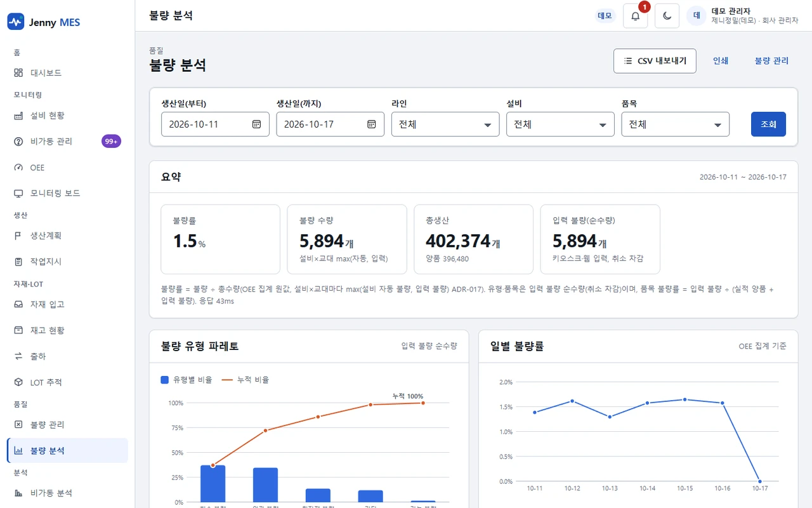
Task: Expand the 라인 dropdown
Action: tap(445, 124)
